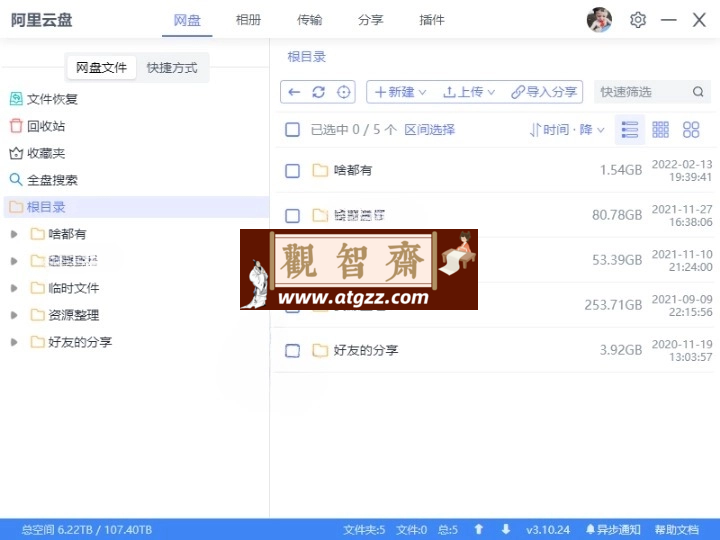This screenshot has height=540, width=720.
Task: Expand the blurred folder in sidebar tree
Action: (14, 261)
